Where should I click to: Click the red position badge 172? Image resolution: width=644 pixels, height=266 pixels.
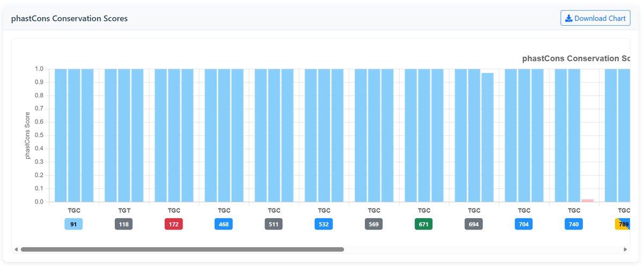pos(173,224)
